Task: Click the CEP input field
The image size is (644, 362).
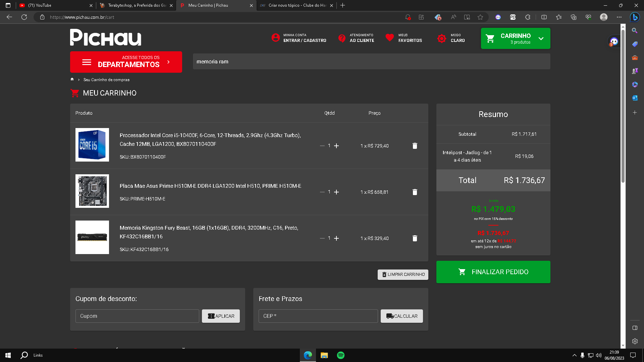Action: [x=318, y=316]
